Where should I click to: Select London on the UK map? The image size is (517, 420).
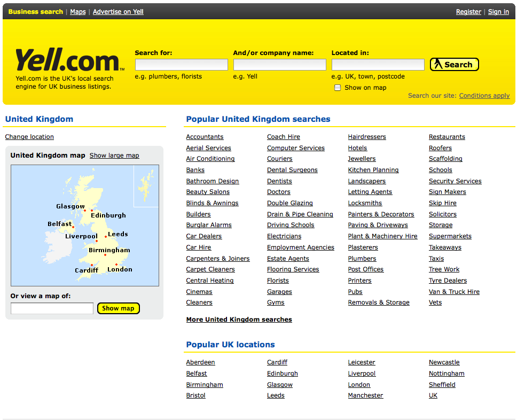120,269
